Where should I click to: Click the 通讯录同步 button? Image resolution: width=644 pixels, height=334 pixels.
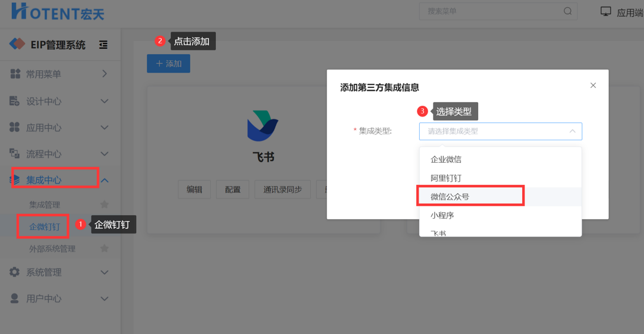click(x=282, y=189)
